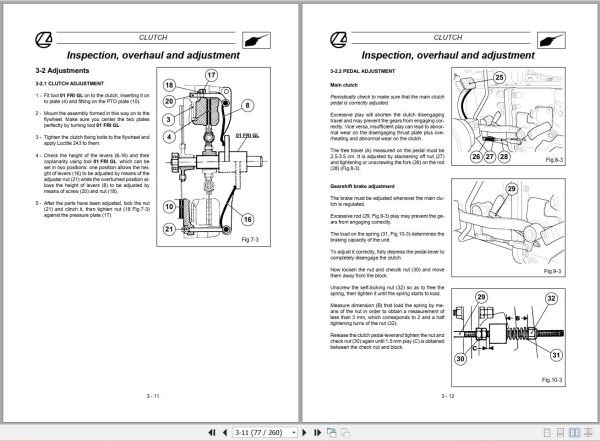This screenshot has height=441, width=600.
Task: Click the 'Gearshift brake adjustment' subheading
Action: 362,186
